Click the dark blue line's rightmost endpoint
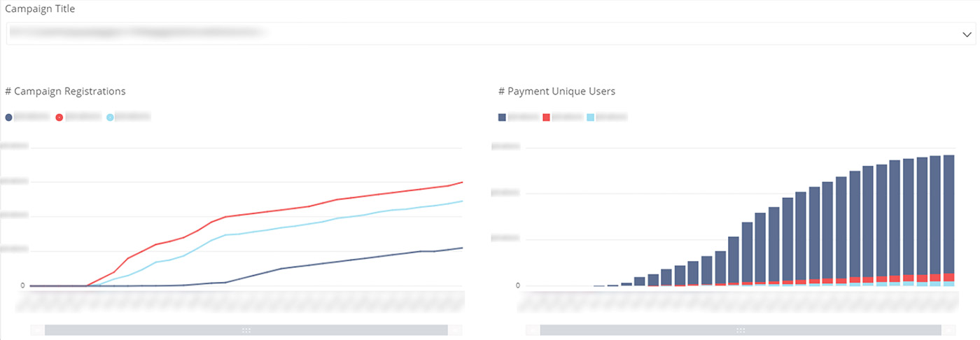Screen dimensions: 980x340 coord(463,248)
